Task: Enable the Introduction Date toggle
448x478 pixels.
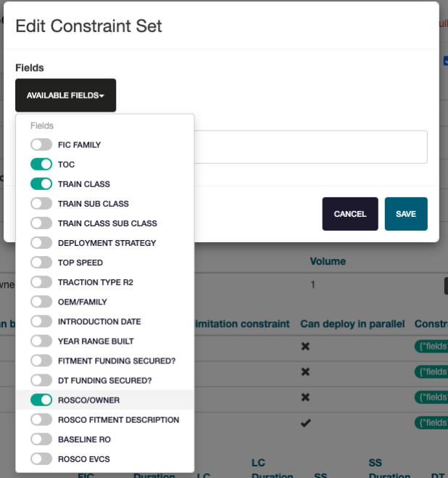Action: pos(41,321)
